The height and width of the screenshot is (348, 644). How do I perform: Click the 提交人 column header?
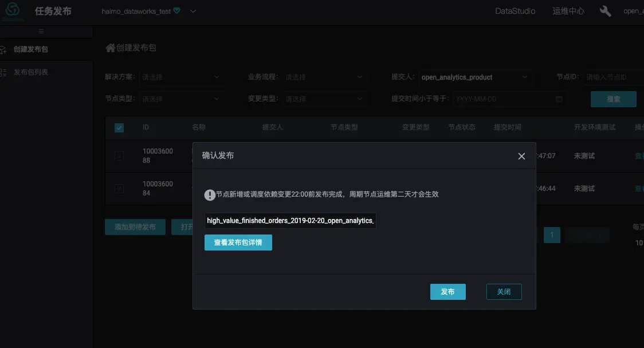(x=273, y=127)
